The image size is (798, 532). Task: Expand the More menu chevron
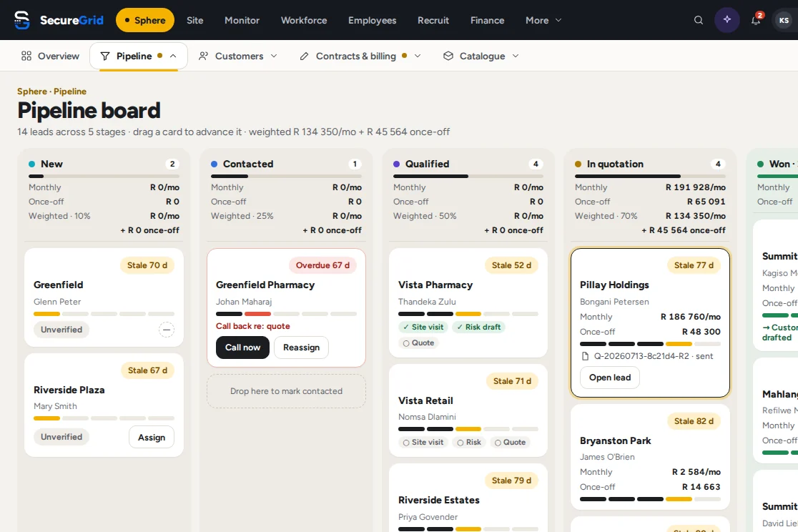pos(558,20)
